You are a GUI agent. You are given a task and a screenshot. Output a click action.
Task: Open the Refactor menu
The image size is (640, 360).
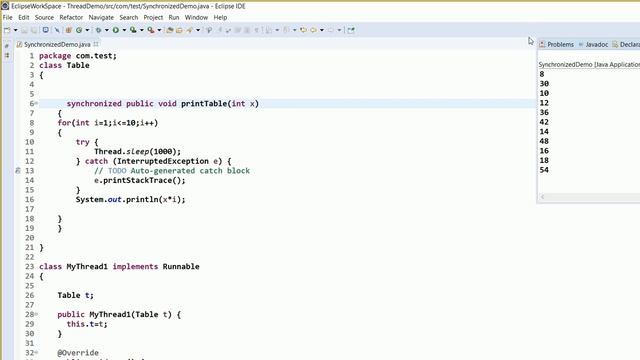tap(71, 18)
